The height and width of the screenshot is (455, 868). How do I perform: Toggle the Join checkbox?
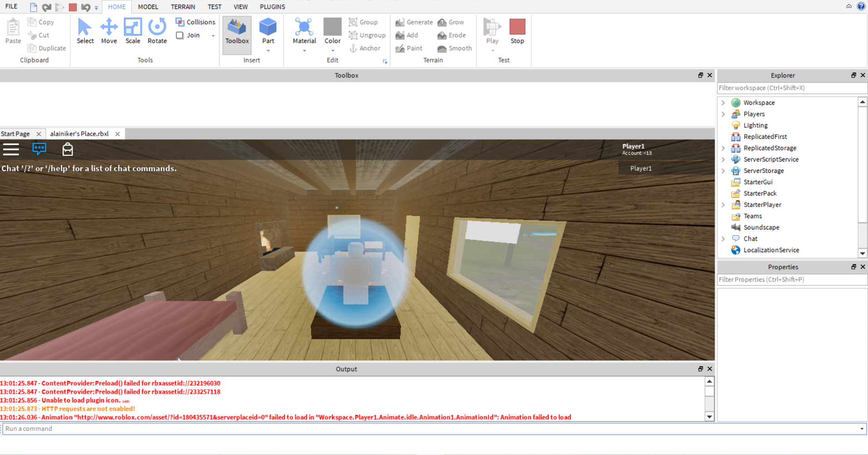pyautogui.click(x=180, y=35)
